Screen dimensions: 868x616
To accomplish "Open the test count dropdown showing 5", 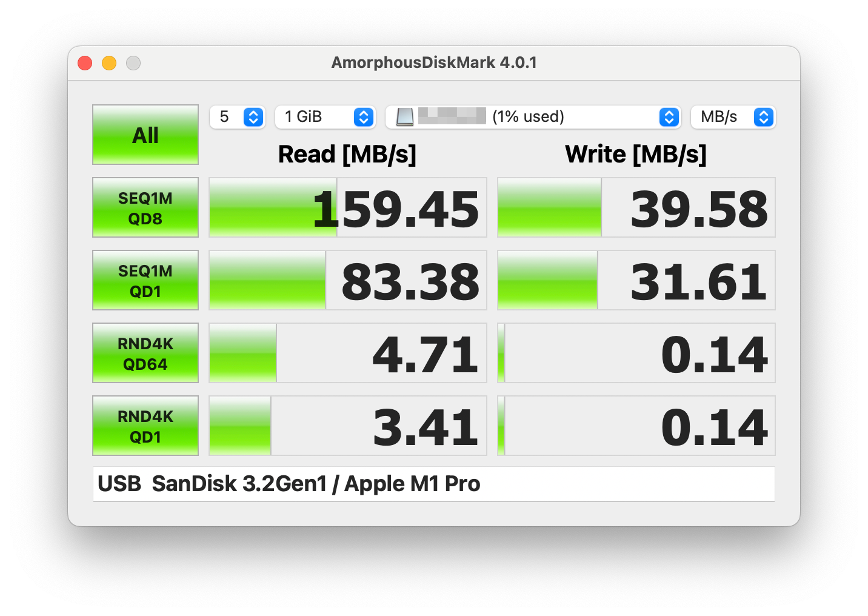I will click(238, 117).
